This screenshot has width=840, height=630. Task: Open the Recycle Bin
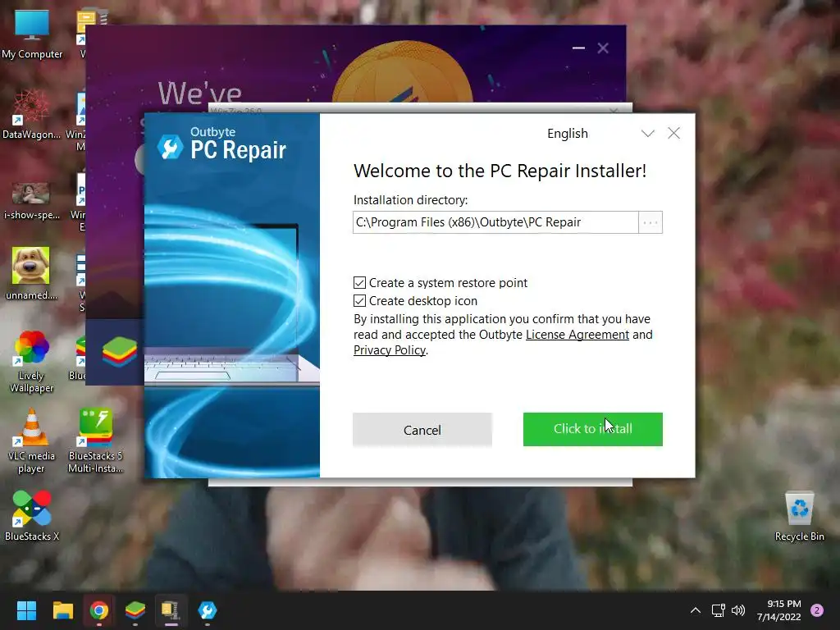[799, 517]
